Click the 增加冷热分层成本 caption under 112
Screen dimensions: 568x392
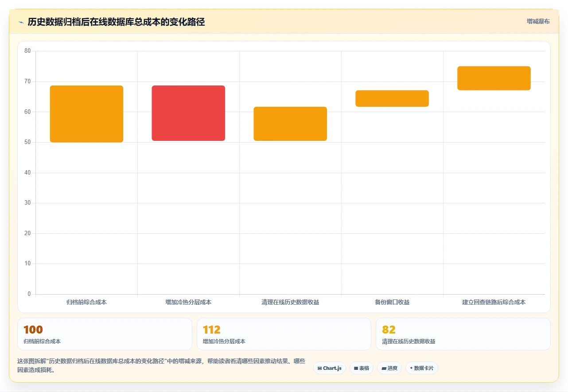coord(224,342)
